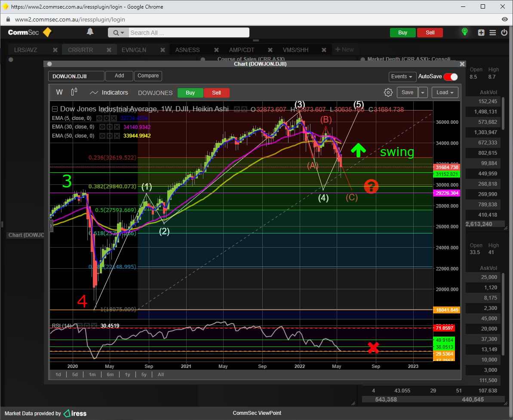The height and width of the screenshot is (420, 513).
Task: Switch to the LRS/AVZ tab
Action: pos(25,50)
